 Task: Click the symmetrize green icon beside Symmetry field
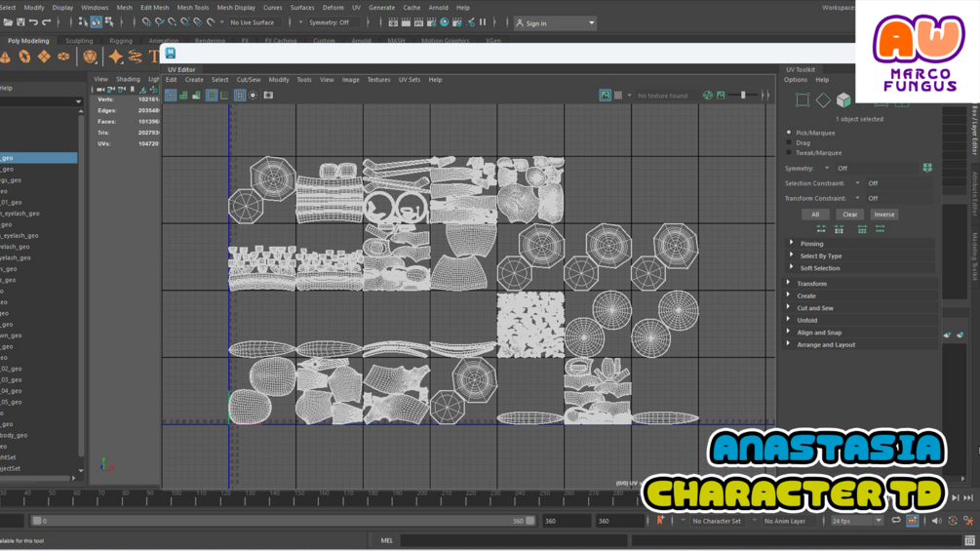pos(927,168)
